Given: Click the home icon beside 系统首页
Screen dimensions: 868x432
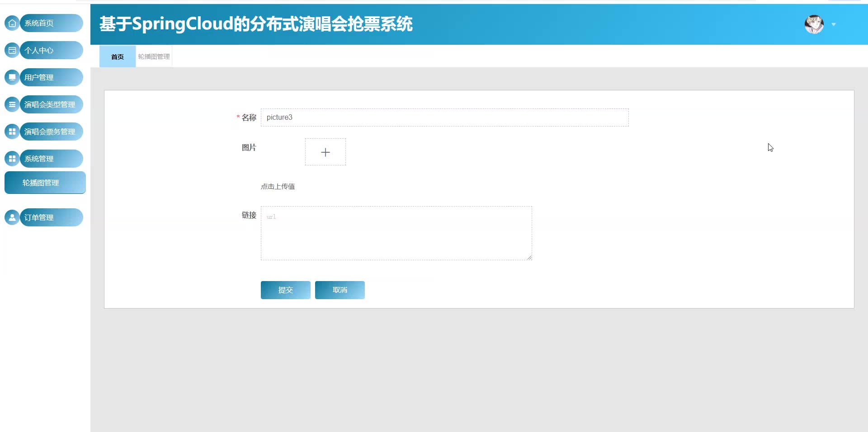Looking at the screenshot, I should click(x=12, y=23).
